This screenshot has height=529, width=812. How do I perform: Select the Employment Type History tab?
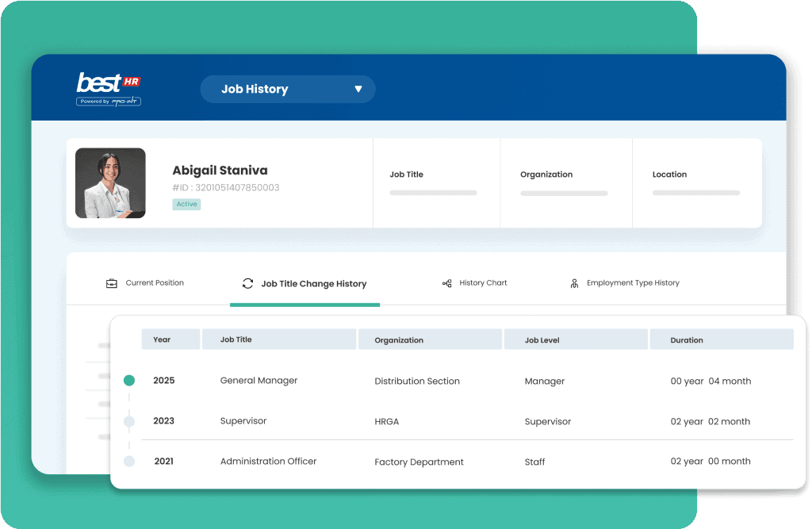pos(632,283)
